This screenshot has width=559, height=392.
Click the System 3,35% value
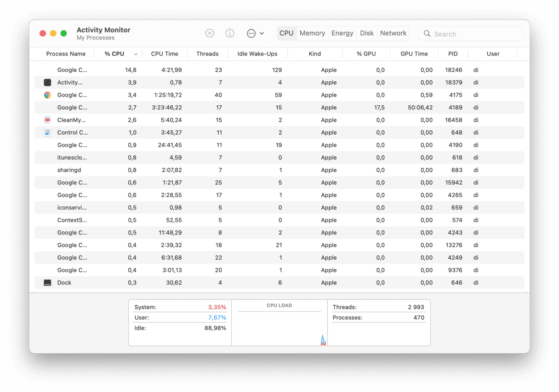click(217, 307)
